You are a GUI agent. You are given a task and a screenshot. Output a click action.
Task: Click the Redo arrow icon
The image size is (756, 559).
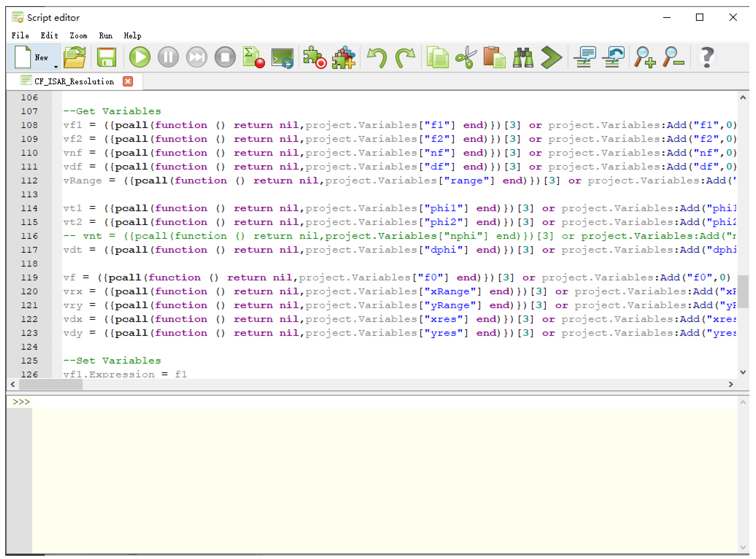[x=405, y=57]
